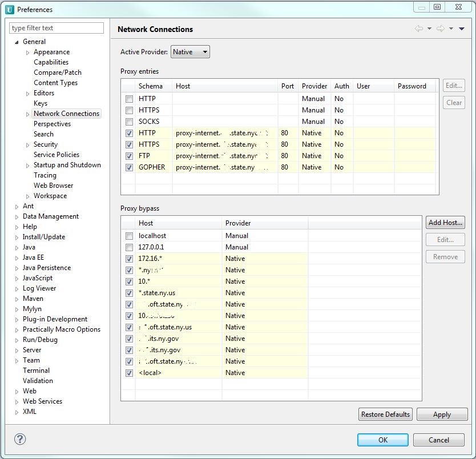Screen dimensions: 476x459
Task: Click the back navigation arrow icon
Action: point(419,29)
